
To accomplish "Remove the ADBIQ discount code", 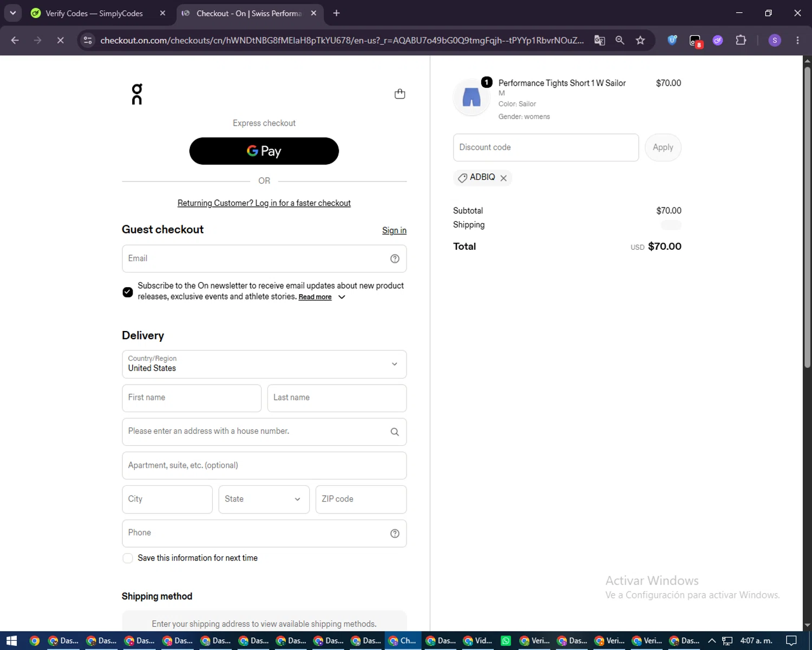I will pyautogui.click(x=503, y=178).
